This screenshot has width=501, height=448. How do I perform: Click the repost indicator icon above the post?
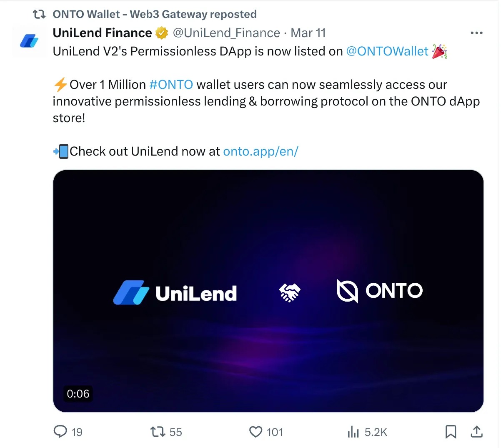39,14
